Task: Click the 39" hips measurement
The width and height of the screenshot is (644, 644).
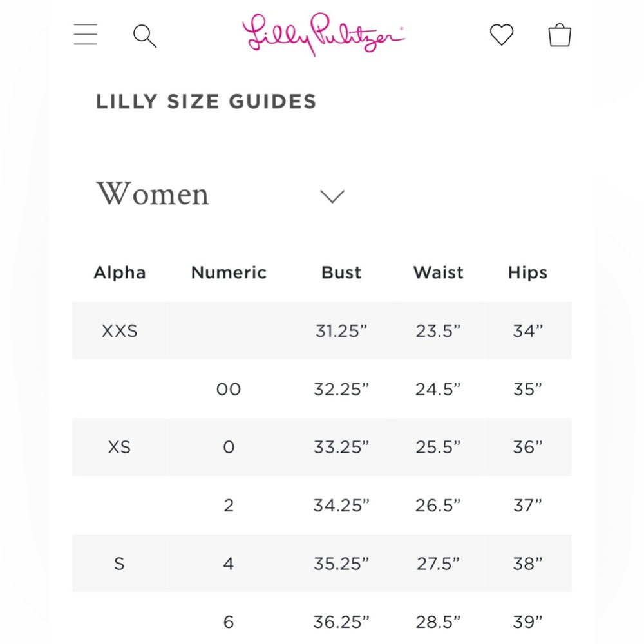Action: (528, 622)
